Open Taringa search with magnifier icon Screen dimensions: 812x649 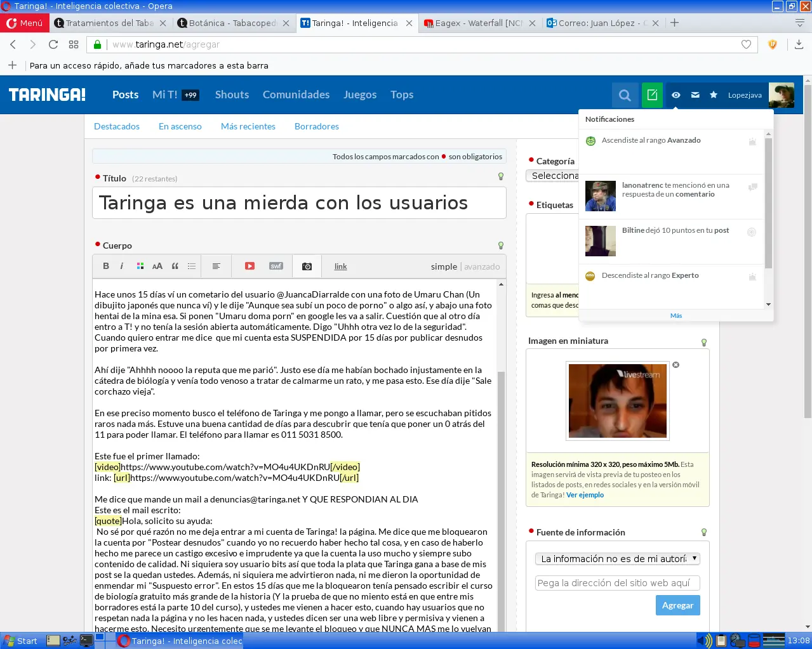coord(625,95)
